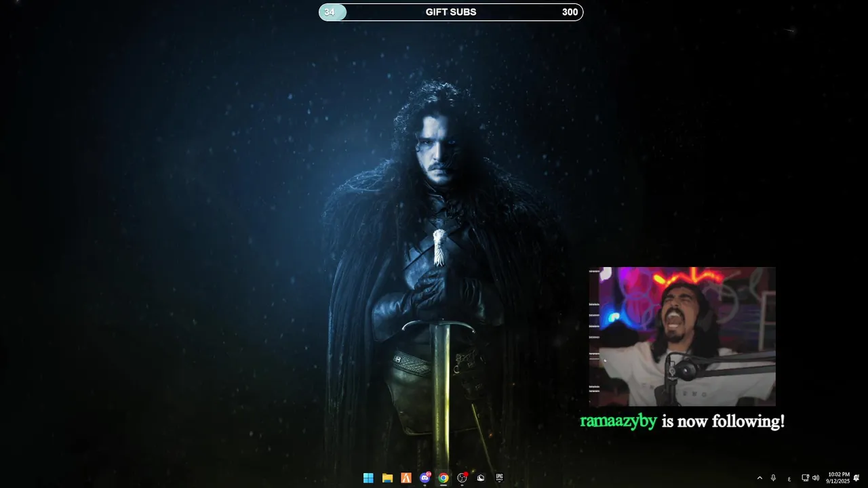Click the GIFT SUBS progress bar
The image size is (868, 488).
[x=451, y=12]
